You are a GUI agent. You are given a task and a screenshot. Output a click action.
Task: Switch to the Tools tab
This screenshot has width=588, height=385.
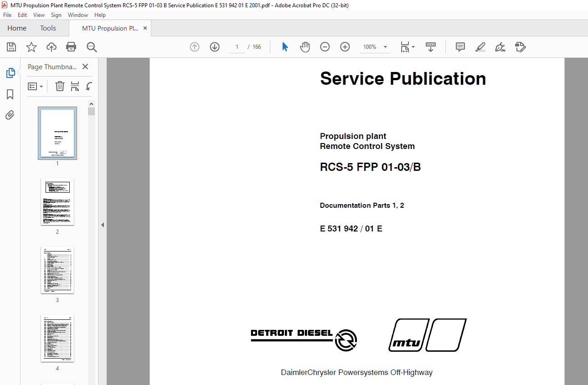(x=48, y=28)
